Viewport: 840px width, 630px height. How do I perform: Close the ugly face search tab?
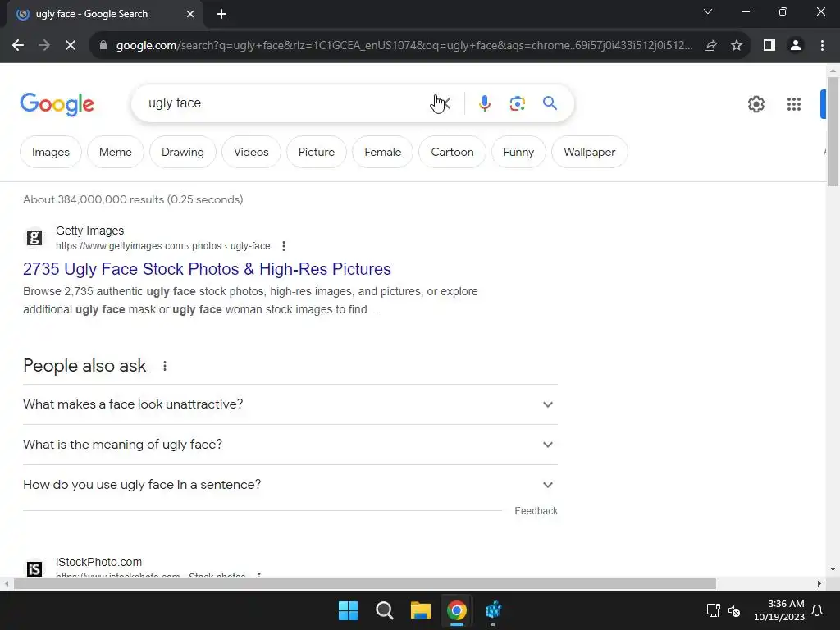[x=190, y=15]
